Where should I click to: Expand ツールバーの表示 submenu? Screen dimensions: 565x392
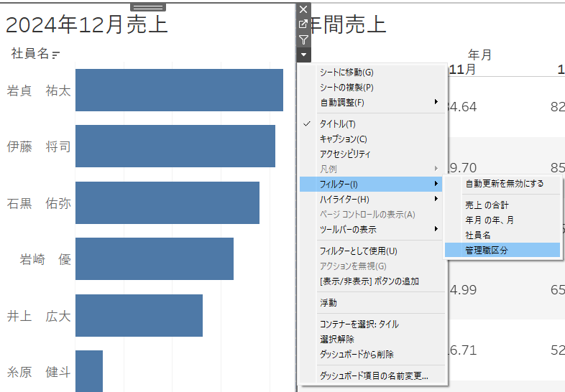coord(372,230)
